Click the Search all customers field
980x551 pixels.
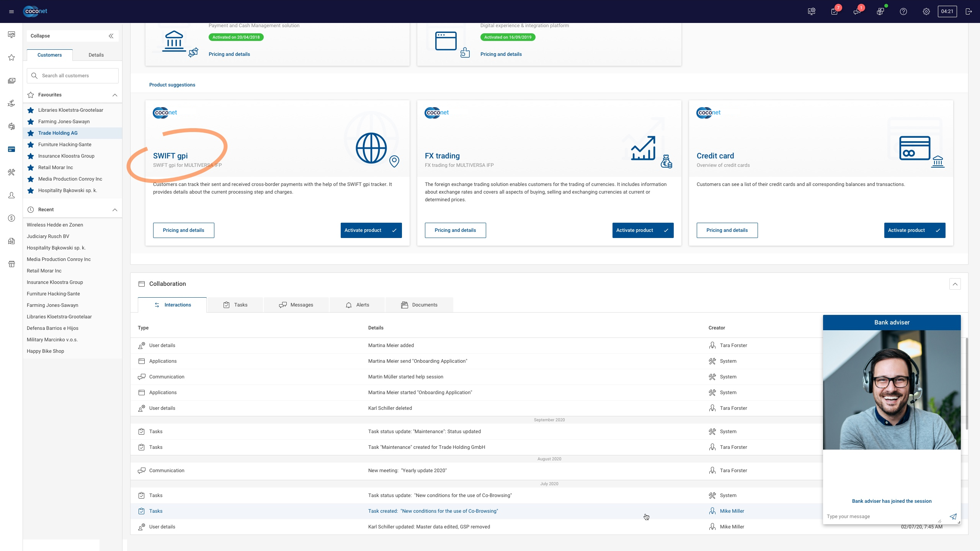(x=73, y=76)
